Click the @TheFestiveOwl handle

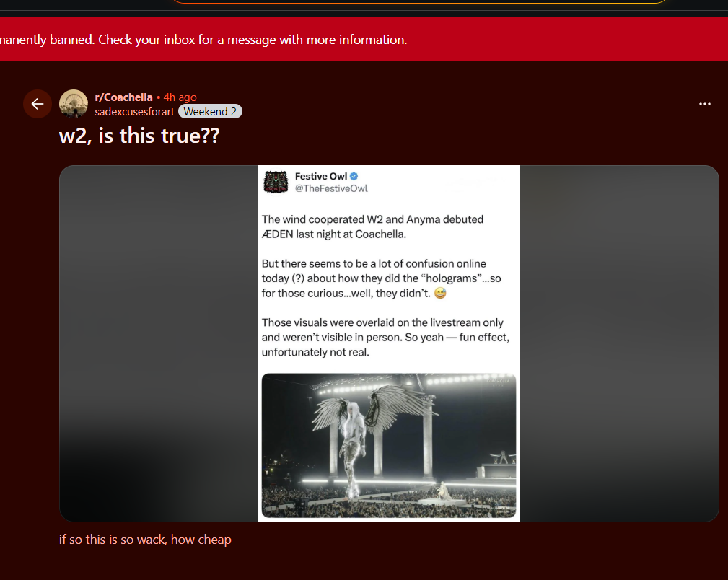(x=331, y=188)
